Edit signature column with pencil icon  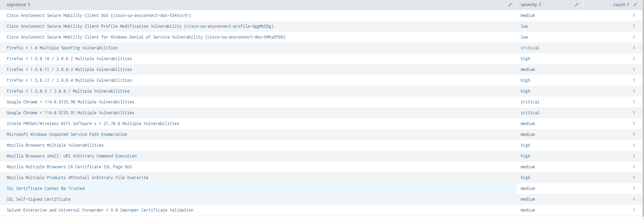click(x=510, y=5)
